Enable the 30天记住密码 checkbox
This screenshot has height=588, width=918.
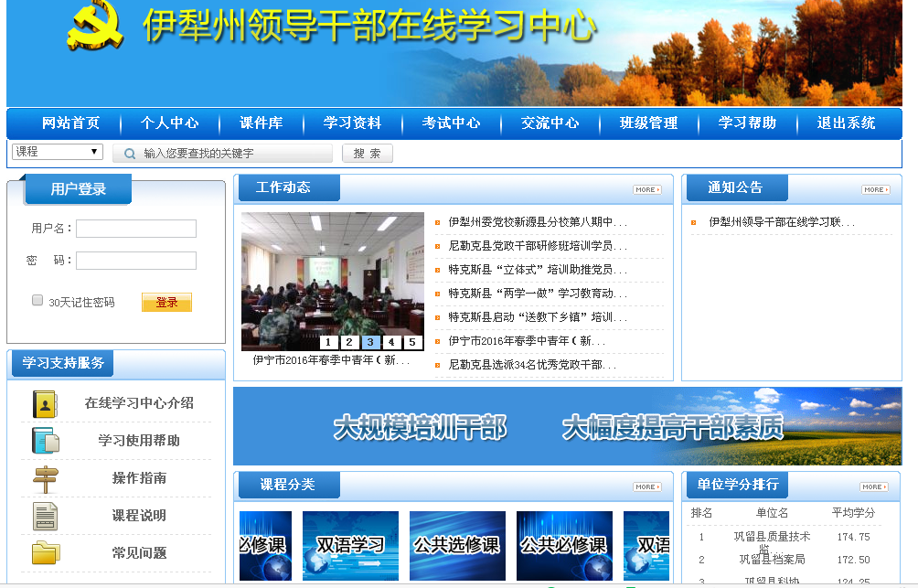pos(37,300)
